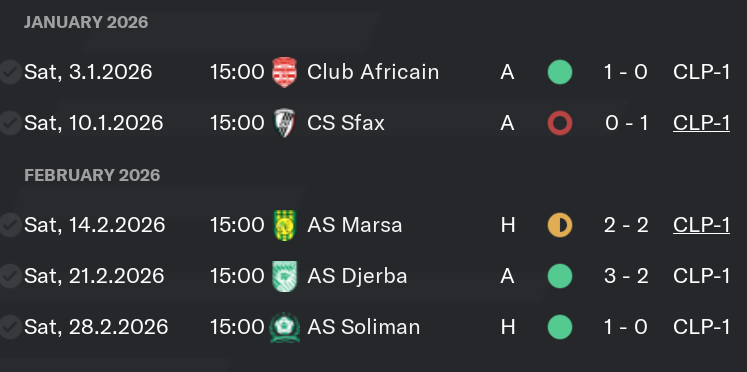Click the AS Soliman club badge
The height and width of the screenshot is (372, 747).
pos(284,327)
